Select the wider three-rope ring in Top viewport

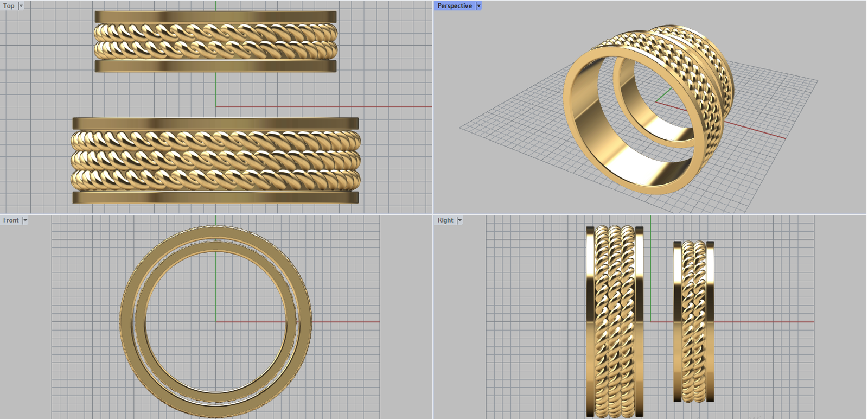coord(215,160)
